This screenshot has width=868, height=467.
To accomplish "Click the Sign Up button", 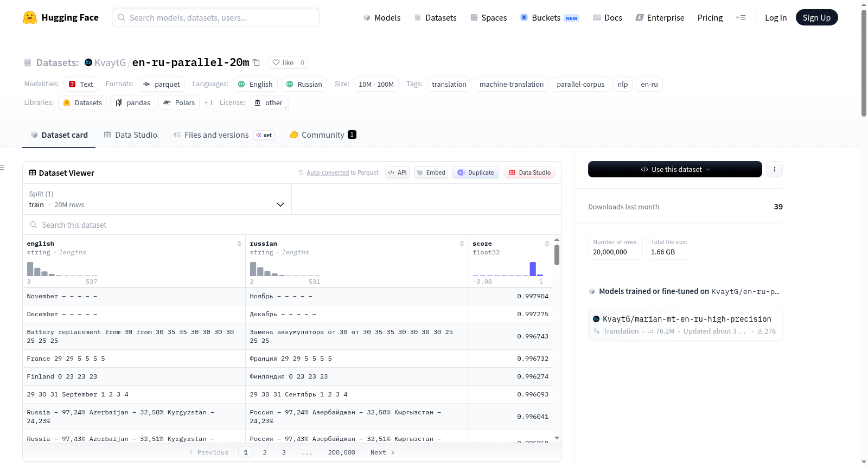I will point(816,17).
